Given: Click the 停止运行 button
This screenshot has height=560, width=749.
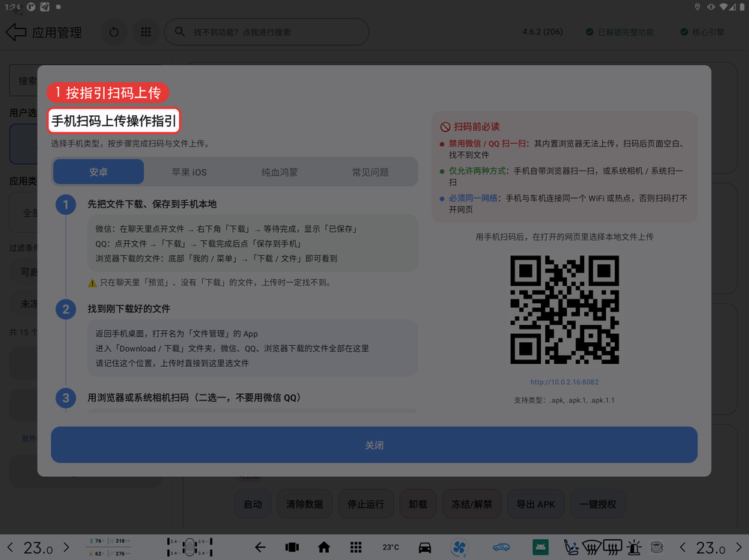Looking at the screenshot, I should [366, 504].
